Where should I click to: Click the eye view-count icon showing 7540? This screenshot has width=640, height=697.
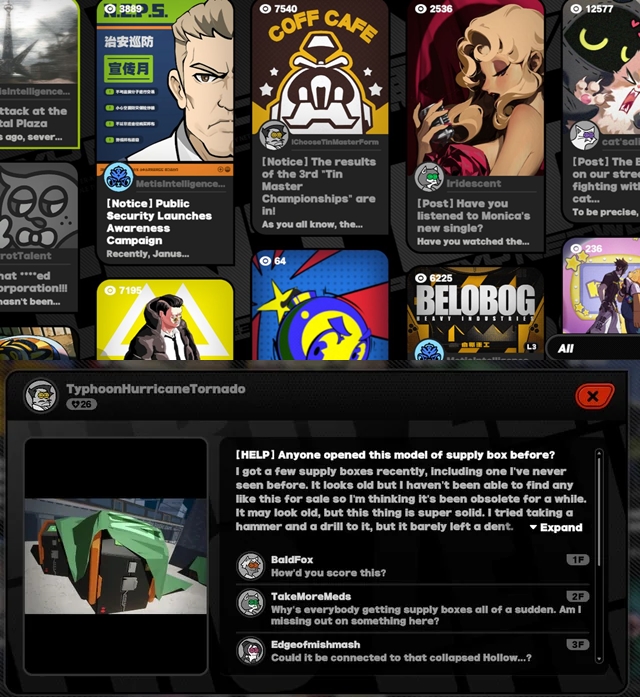click(265, 8)
